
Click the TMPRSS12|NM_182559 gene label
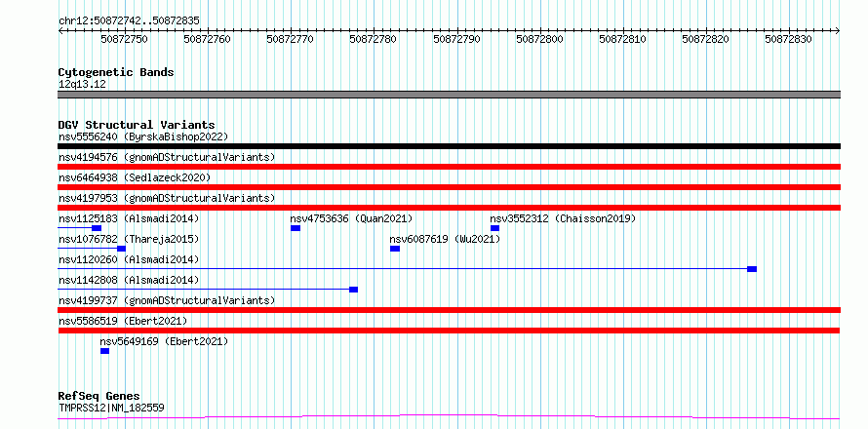coord(111,409)
